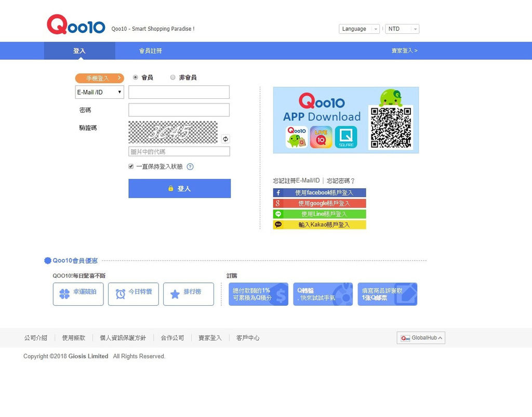Log in using the Kakao account button
This screenshot has height=417, width=532.
(320, 225)
